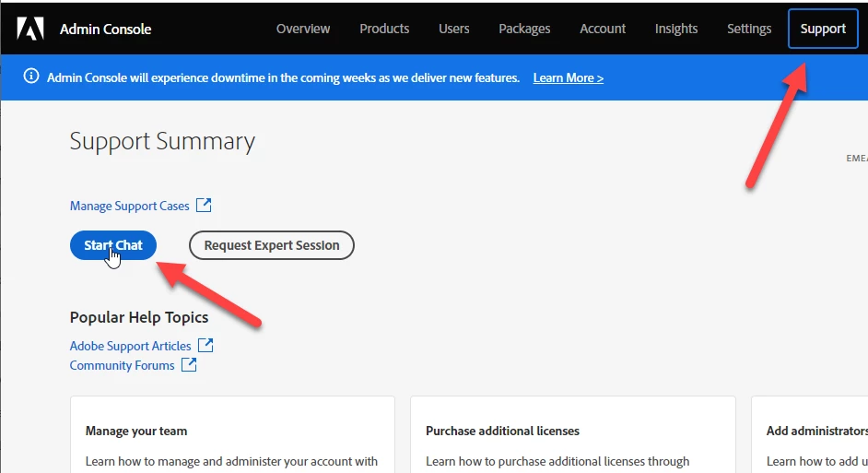Start a chat with the Start Chat button

113,245
